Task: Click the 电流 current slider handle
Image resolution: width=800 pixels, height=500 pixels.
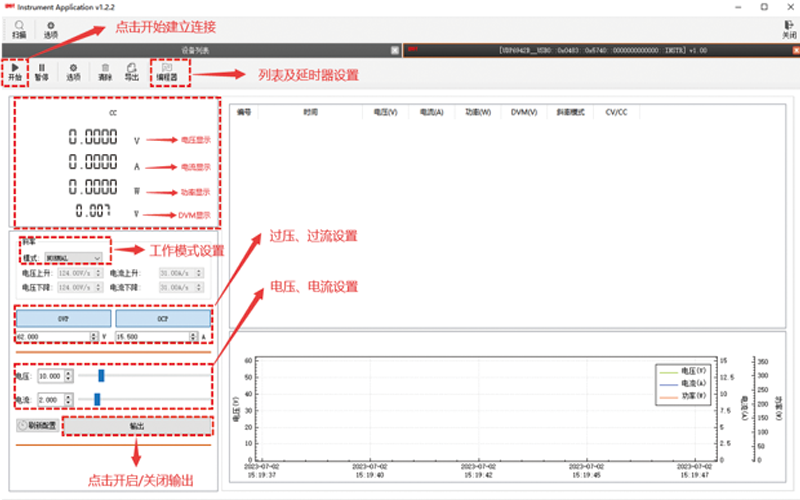Action: (97, 399)
